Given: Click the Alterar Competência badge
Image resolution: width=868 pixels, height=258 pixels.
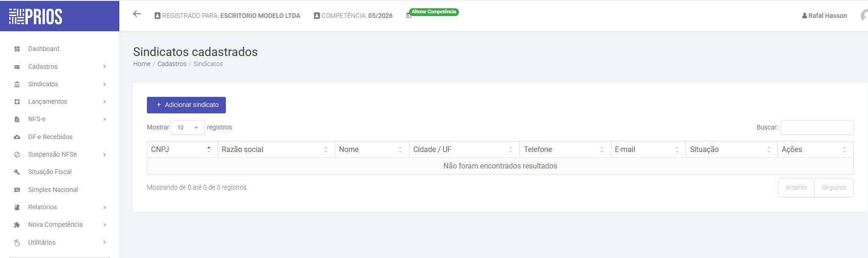Looking at the screenshot, I should pyautogui.click(x=434, y=12).
